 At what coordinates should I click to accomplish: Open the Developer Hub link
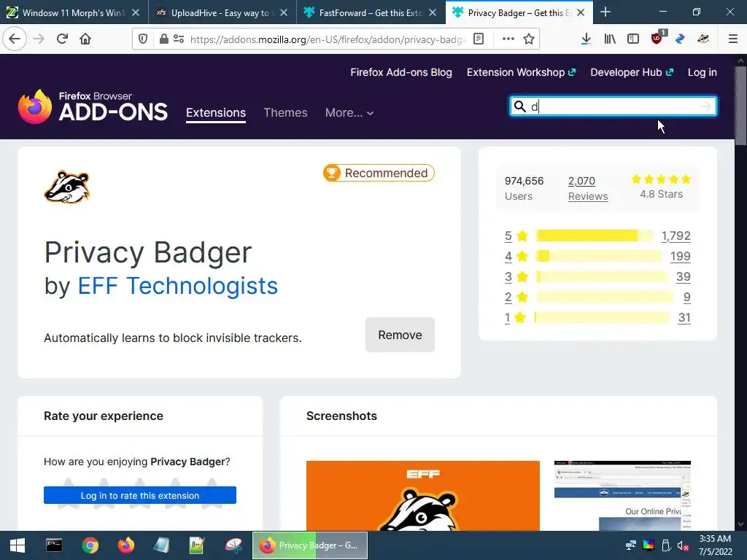632,72
